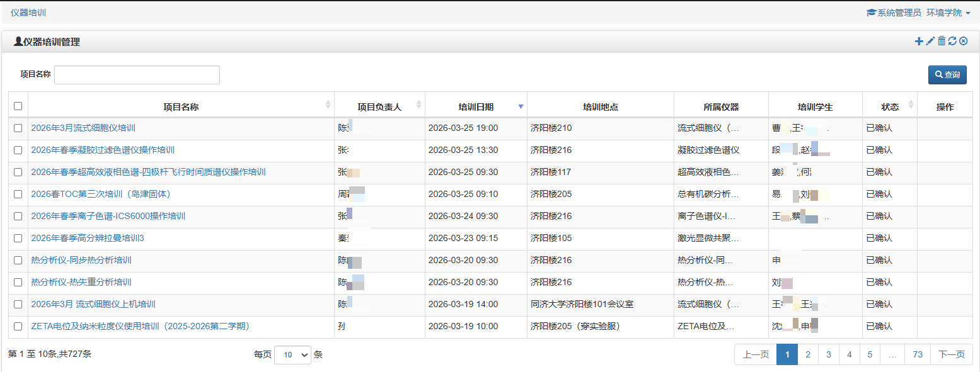Click the magnifier icon inside the 查询 button

pyautogui.click(x=938, y=74)
